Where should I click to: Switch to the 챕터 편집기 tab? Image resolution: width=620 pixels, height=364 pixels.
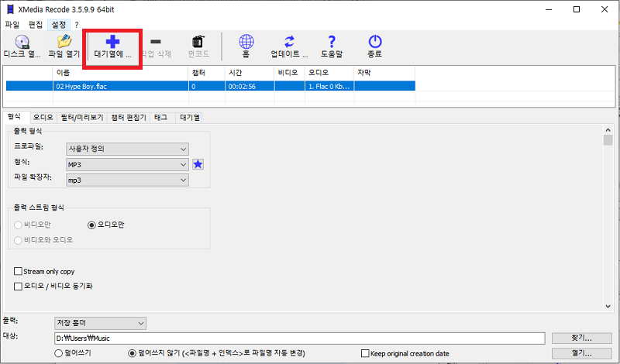[x=129, y=118]
